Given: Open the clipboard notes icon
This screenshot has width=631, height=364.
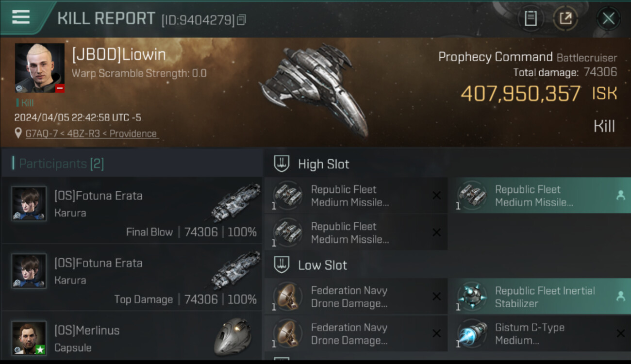Looking at the screenshot, I should click(x=531, y=18).
